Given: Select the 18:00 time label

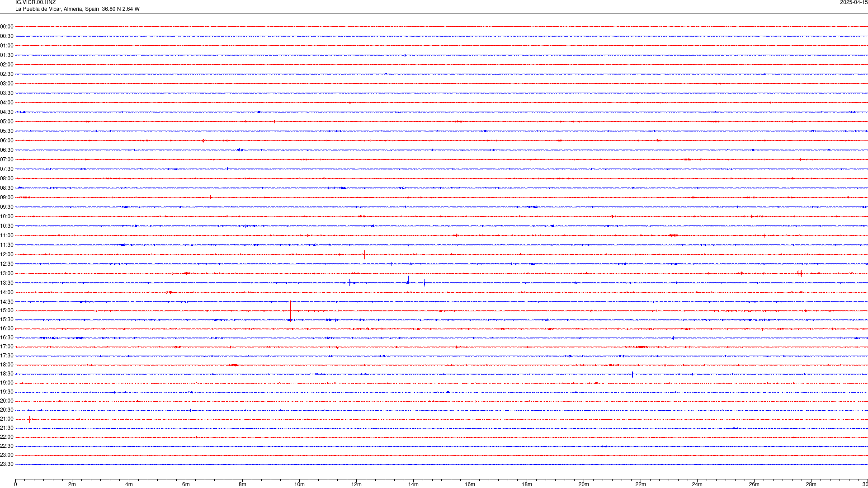Looking at the screenshot, I should click(x=7, y=365).
